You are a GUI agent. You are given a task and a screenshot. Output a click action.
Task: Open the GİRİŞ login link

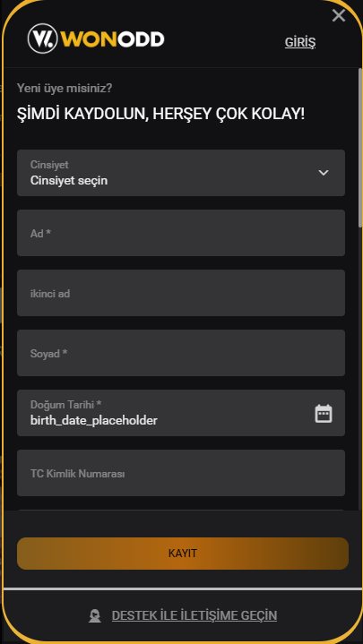[300, 42]
